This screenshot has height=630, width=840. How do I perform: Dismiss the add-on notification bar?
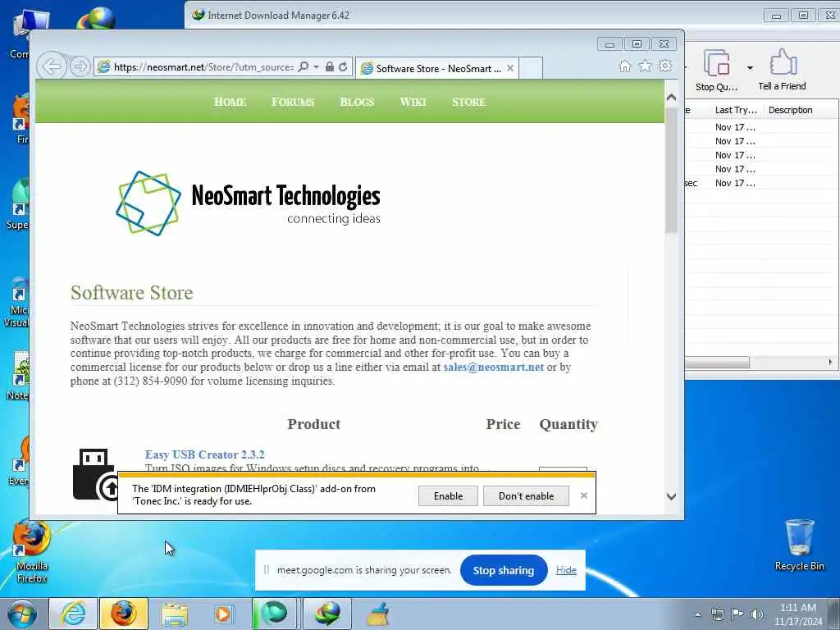(x=584, y=495)
